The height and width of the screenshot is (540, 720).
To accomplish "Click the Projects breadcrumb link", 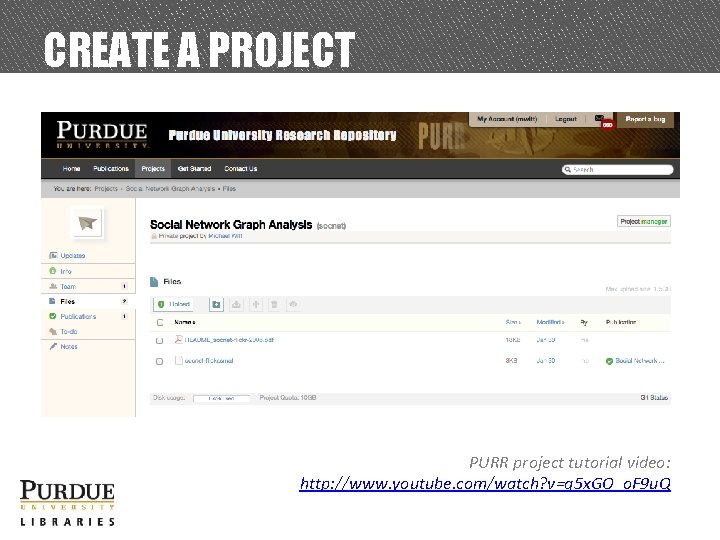I will tap(106, 188).
